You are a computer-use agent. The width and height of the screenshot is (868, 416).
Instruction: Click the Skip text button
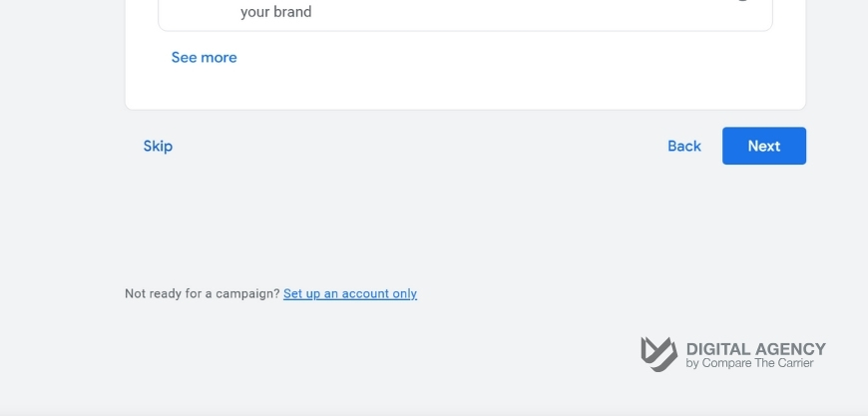point(158,146)
